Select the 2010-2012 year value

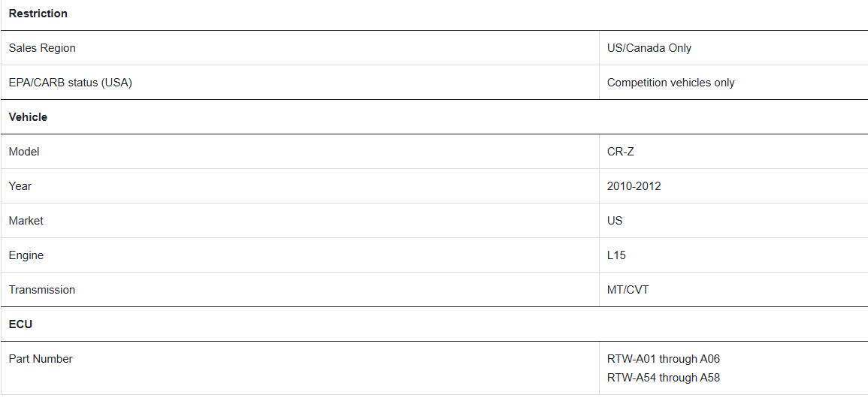634,185
